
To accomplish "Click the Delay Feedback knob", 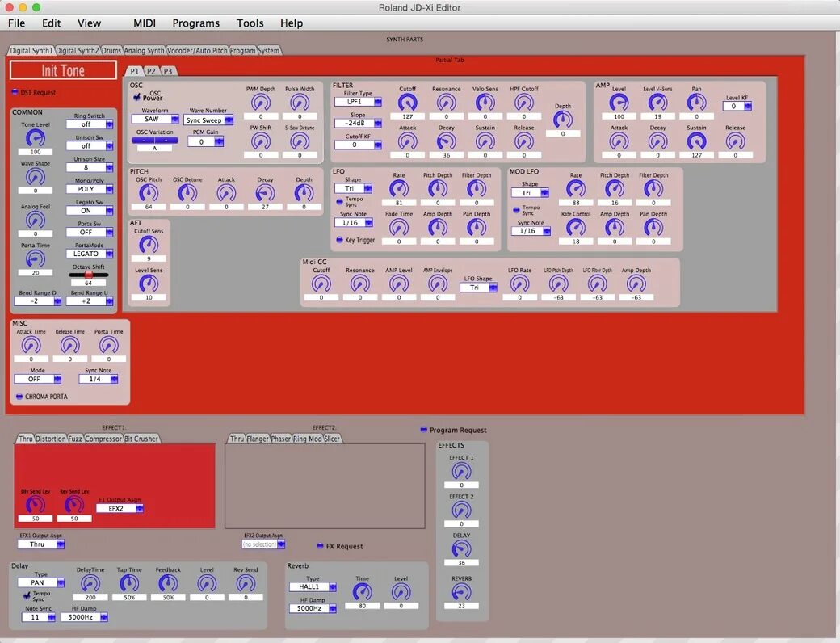I will (168, 583).
